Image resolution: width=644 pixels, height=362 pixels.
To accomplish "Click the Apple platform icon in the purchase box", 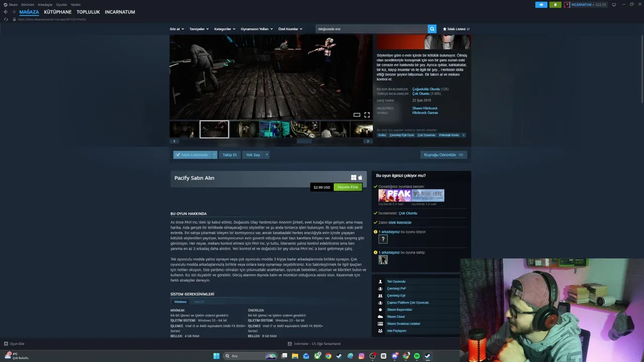I will pos(360,177).
